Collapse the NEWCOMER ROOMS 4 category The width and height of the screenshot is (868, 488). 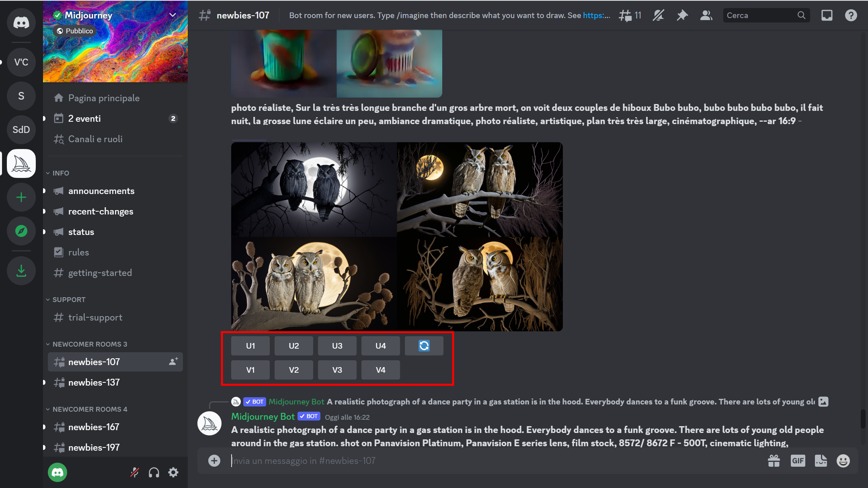[89, 409]
